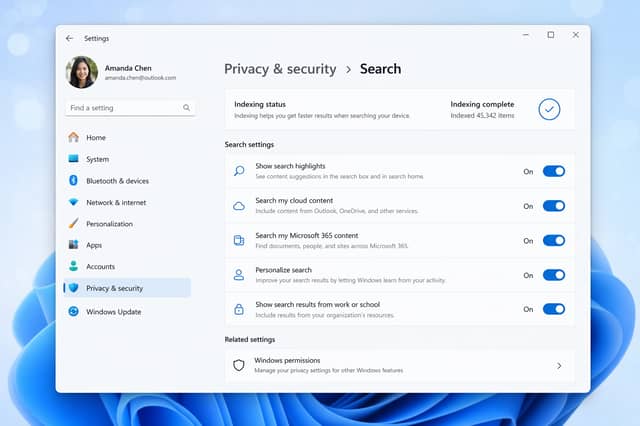This screenshot has height=426, width=640.
Task: Click the Bluetooth icon in the sidebar
Action: 73,180
